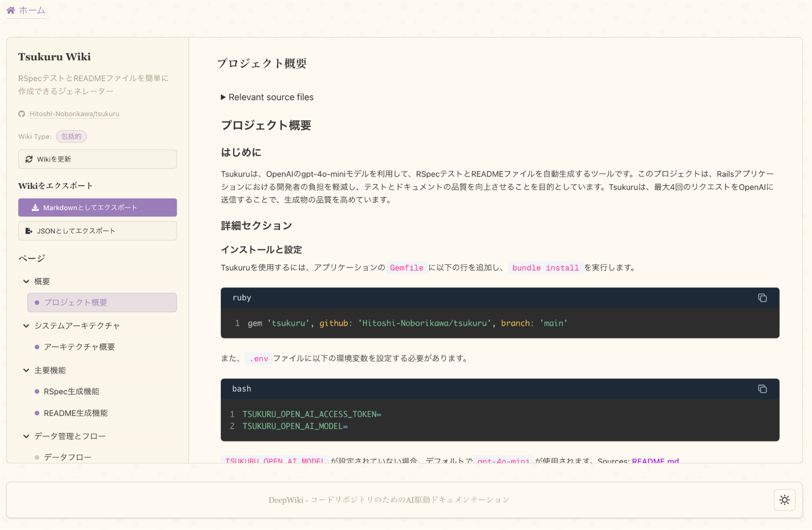This screenshot has width=812, height=530.
Task: Click the file export icon in the JSON button
Action: pyautogui.click(x=29, y=231)
